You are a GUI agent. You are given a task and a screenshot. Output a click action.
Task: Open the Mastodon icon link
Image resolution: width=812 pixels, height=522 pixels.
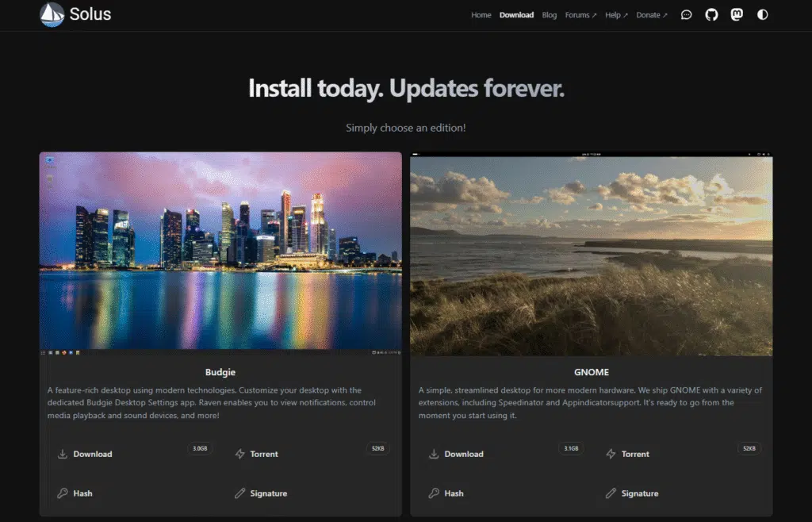click(x=737, y=15)
